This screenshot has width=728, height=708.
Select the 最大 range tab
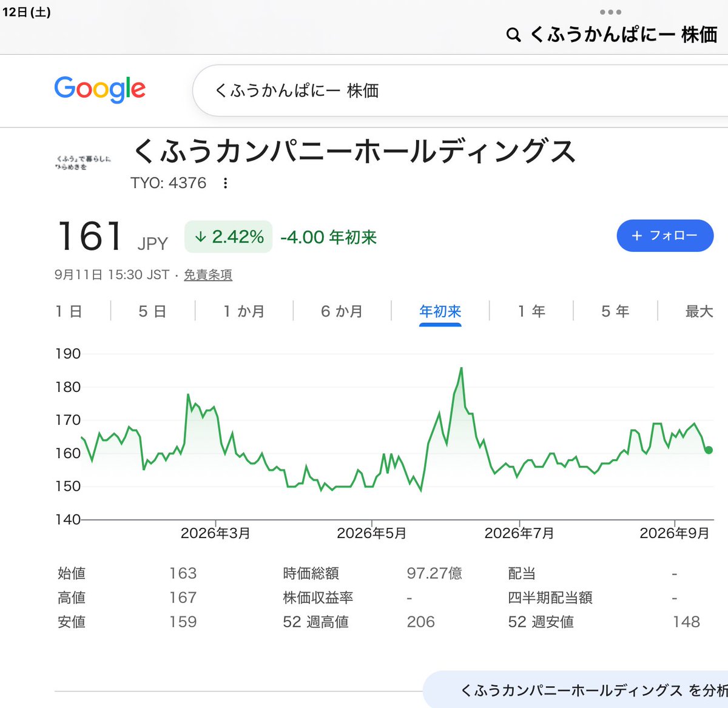699,311
